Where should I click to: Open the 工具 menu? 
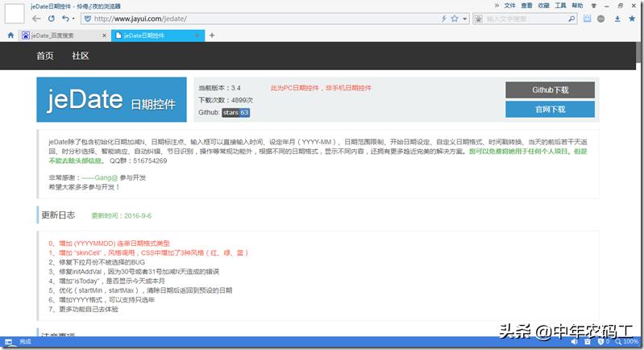pyautogui.click(x=560, y=6)
